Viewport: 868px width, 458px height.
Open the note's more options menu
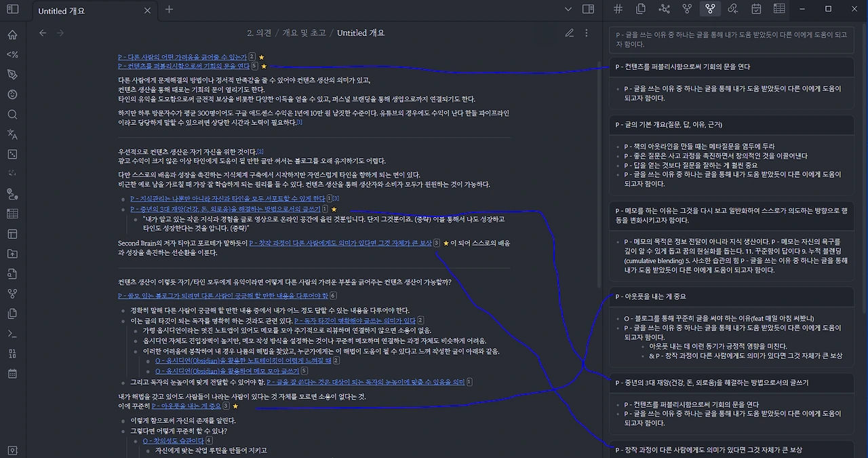point(587,33)
